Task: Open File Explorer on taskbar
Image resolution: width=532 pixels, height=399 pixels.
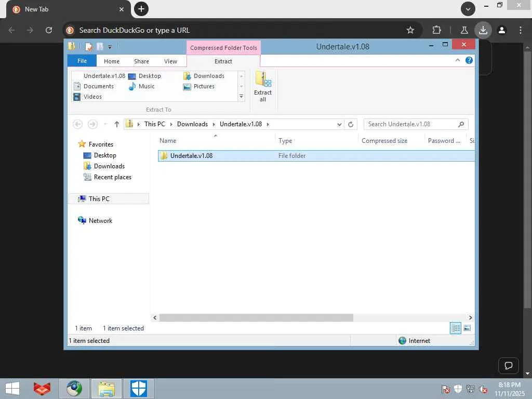Action: pyautogui.click(x=107, y=389)
